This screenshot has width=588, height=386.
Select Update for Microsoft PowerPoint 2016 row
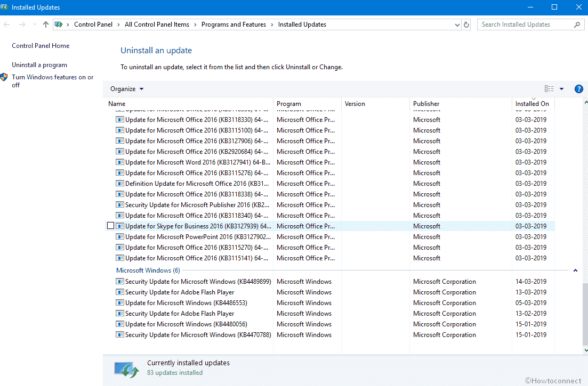[x=330, y=237]
